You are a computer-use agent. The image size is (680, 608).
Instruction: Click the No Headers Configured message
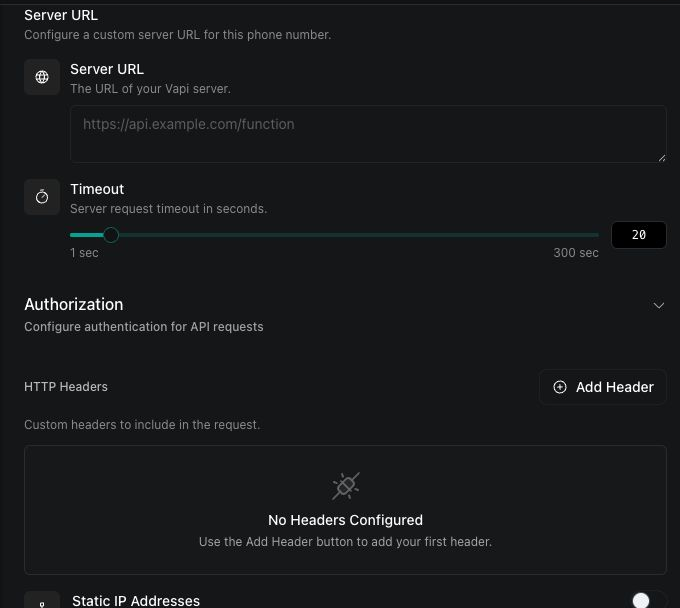346,520
